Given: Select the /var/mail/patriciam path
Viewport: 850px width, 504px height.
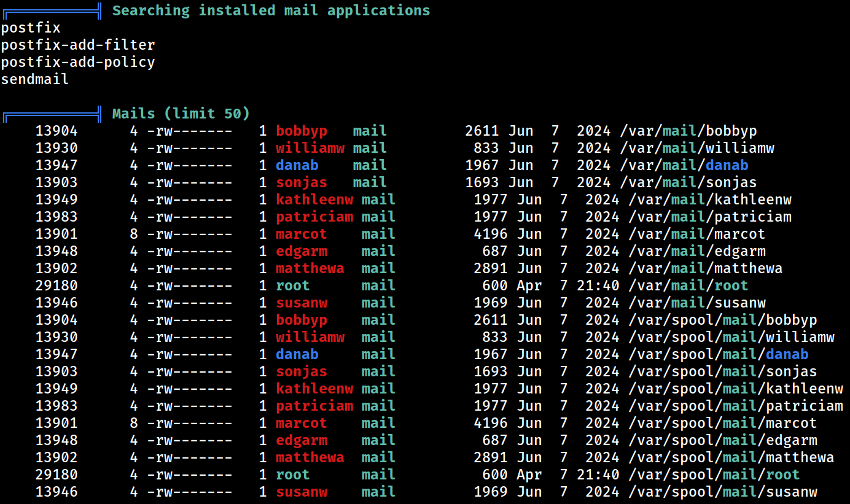Looking at the screenshot, I should tap(710, 217).
